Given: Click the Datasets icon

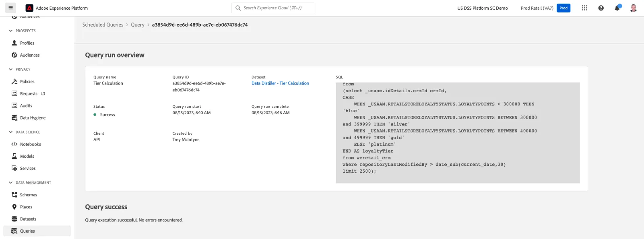Looking at the screenshot, I should click(14, 219).
